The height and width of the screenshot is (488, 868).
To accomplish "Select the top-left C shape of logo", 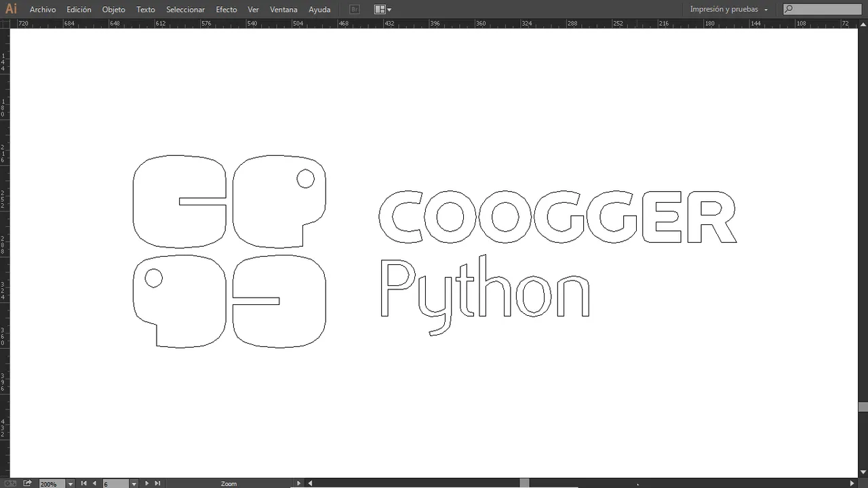I will click(x=179, y=201).
